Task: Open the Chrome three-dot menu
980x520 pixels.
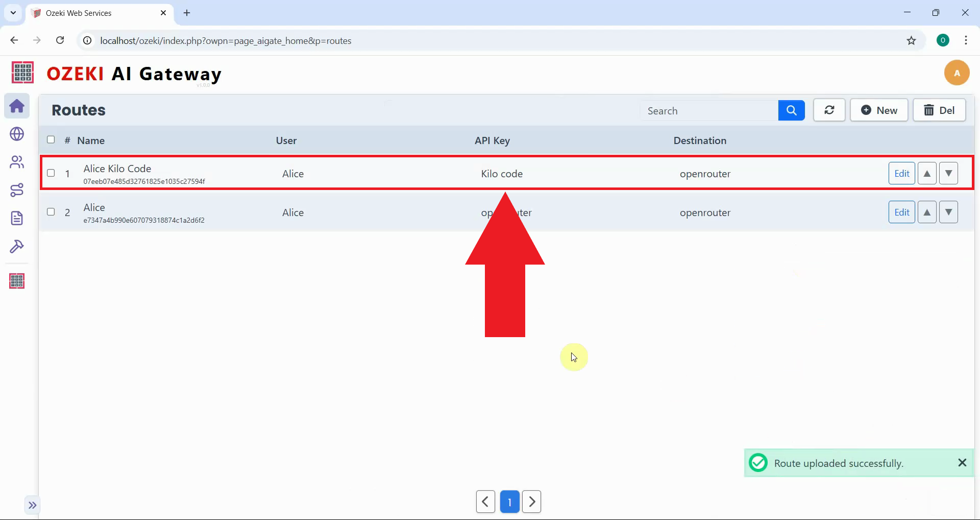Action: pyautogui.click(x=966, y=40)
